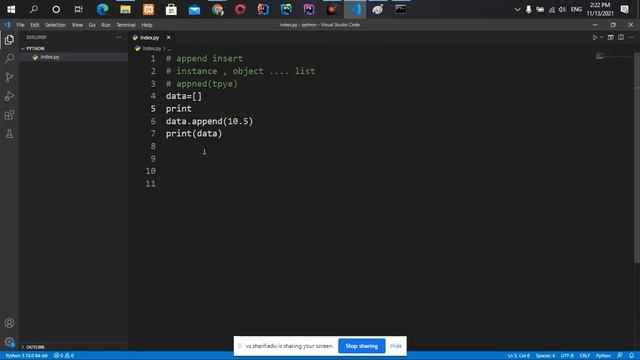The width and height of the screenshot is (640, 360).
Task: Change UTF-8 file encoding
Action: pyautogui.click(x=567, y=356)
